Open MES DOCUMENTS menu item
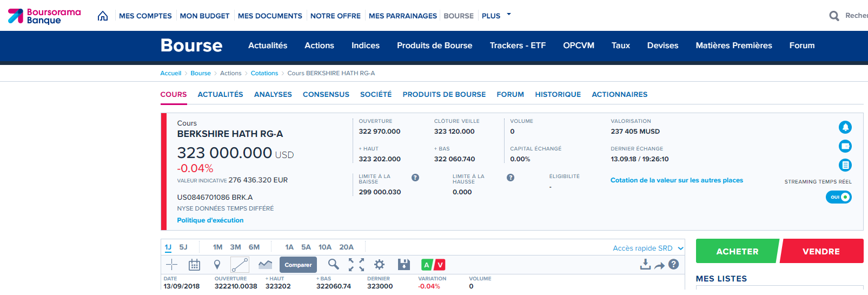The image size is (868, 295). [x=270, y=16]
